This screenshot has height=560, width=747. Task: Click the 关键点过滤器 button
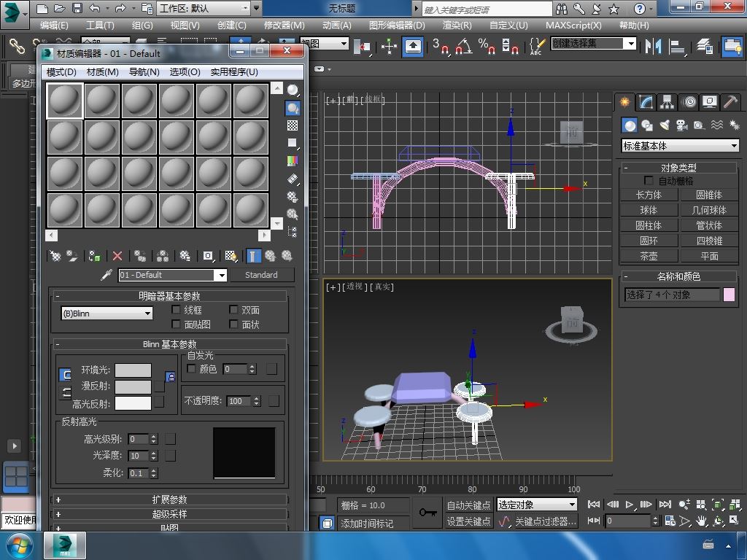pyautogui.click(x=546, y=521)
